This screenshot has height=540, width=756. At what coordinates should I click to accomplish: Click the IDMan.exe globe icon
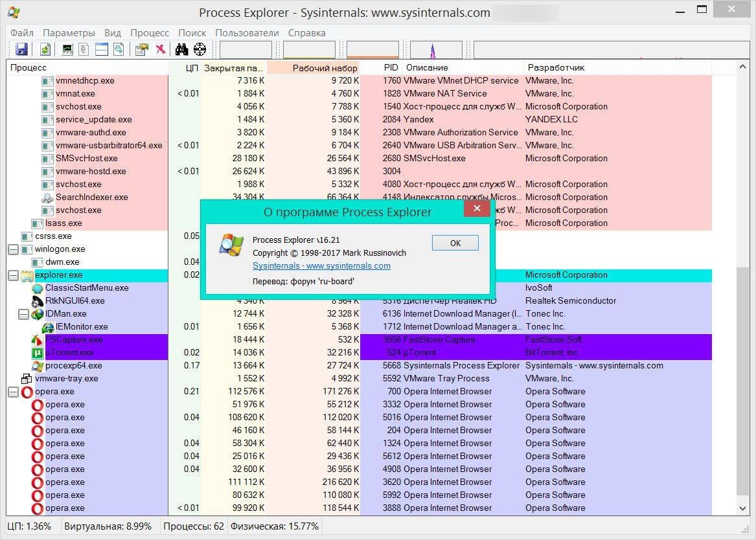tap(37, 314)
